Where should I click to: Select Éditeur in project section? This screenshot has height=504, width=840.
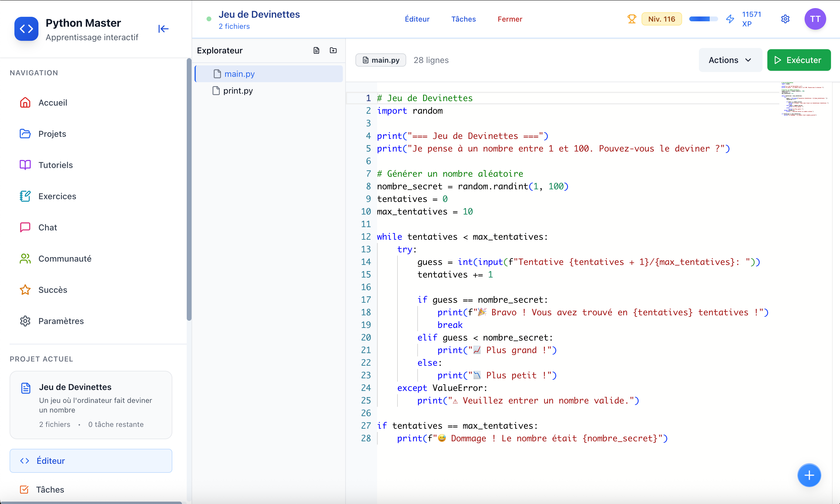[x=91, y=461]
